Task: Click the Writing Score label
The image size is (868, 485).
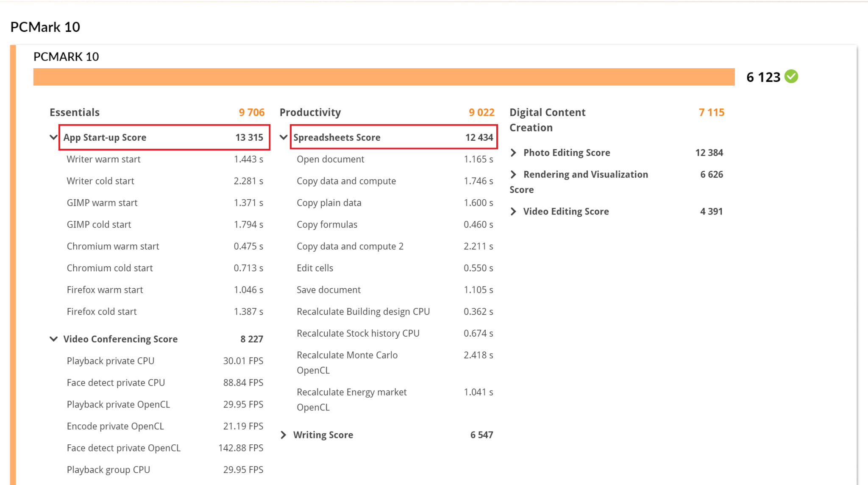Action: [x=323, y=435]
